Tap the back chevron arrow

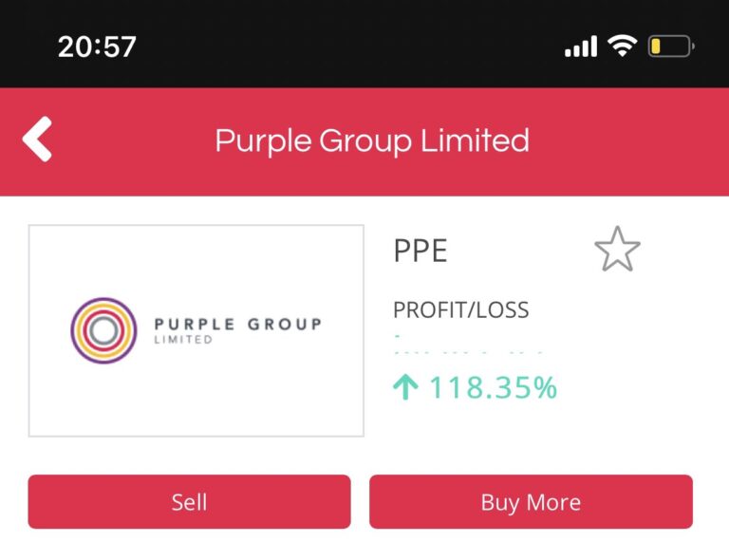pyautogui.click(x=37, y=139)
